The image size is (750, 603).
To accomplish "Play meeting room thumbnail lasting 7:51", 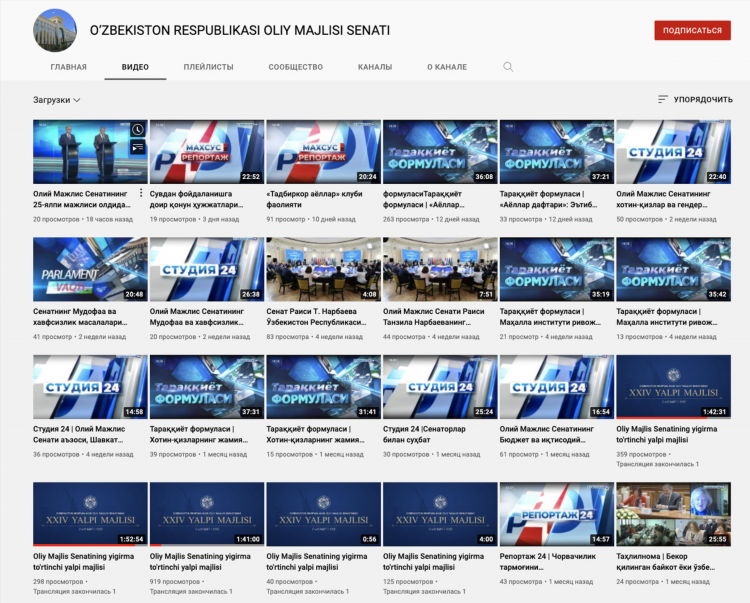I will click(440, 269).
